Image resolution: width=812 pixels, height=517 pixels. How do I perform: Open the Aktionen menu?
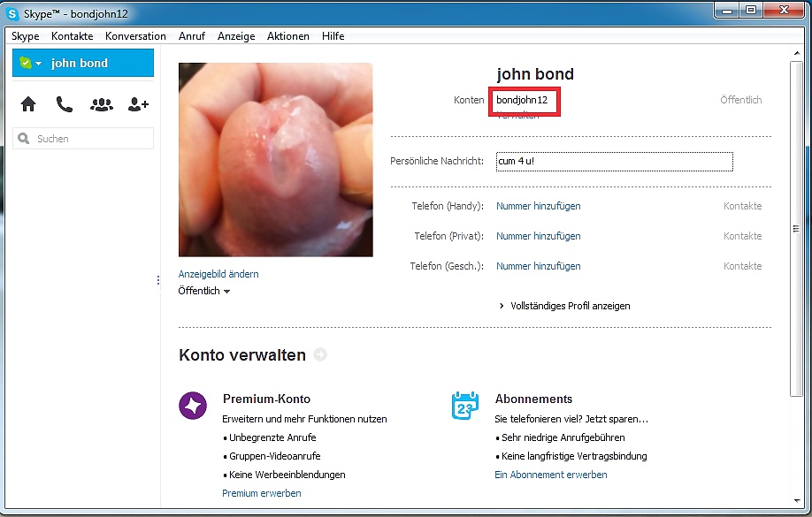287,36
